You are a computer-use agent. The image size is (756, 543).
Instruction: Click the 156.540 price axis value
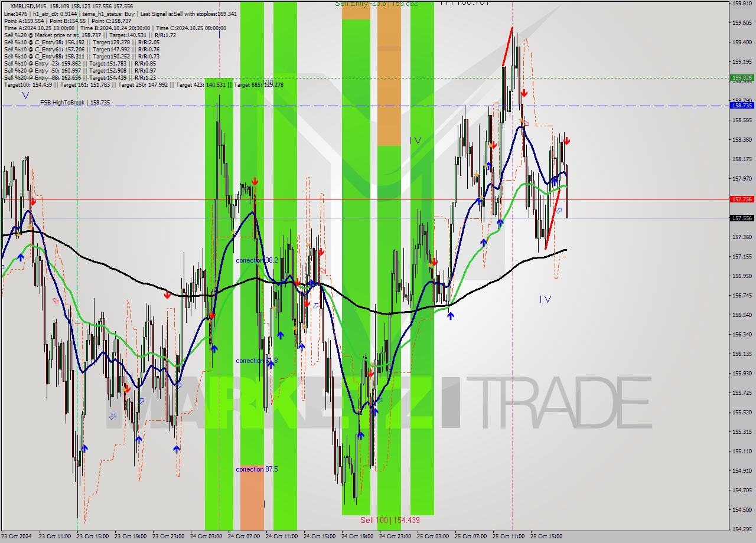(742, 315)
